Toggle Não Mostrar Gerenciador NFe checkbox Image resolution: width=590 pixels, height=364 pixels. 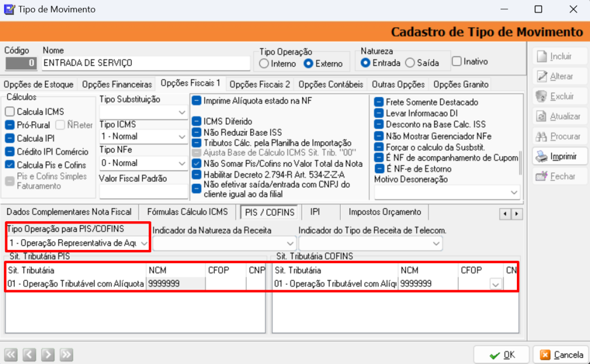click(x=379, y=136)
